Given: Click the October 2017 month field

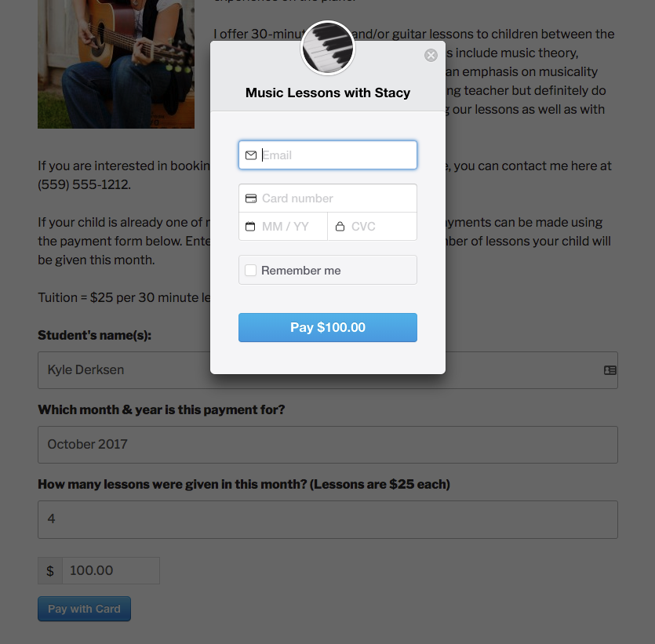Looking at the screenshot, I should click(328, 445).
